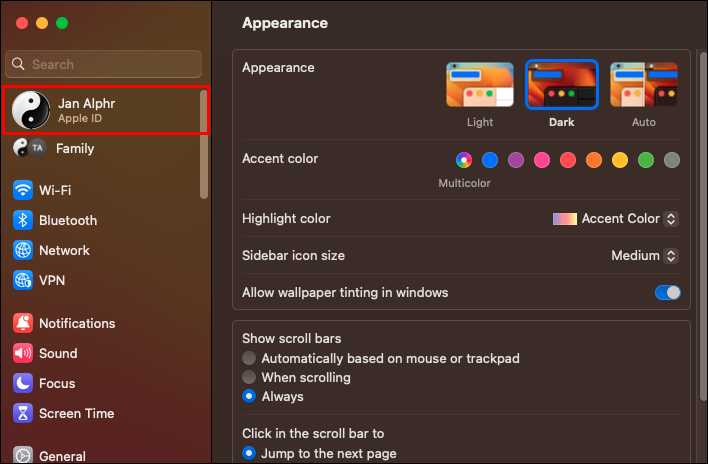Open the Sidebar icon size dropdown

645,256
